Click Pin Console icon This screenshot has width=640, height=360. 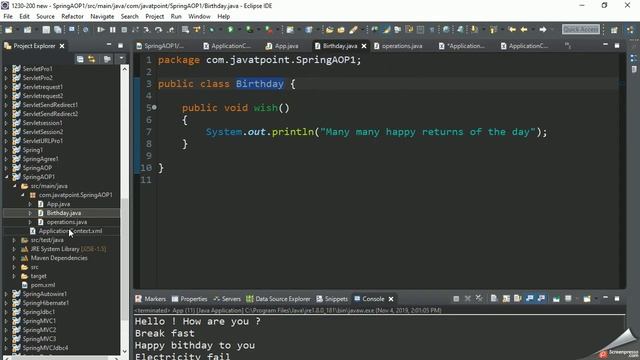[556, 299]
